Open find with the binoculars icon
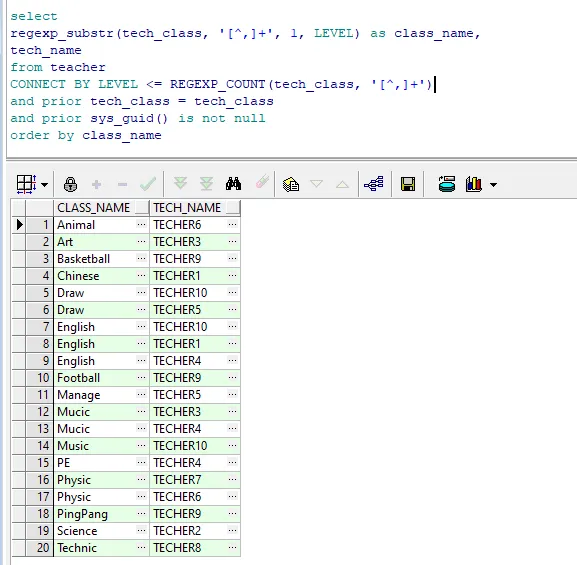This screenshot has height=565, width=577. coord(233,184)
